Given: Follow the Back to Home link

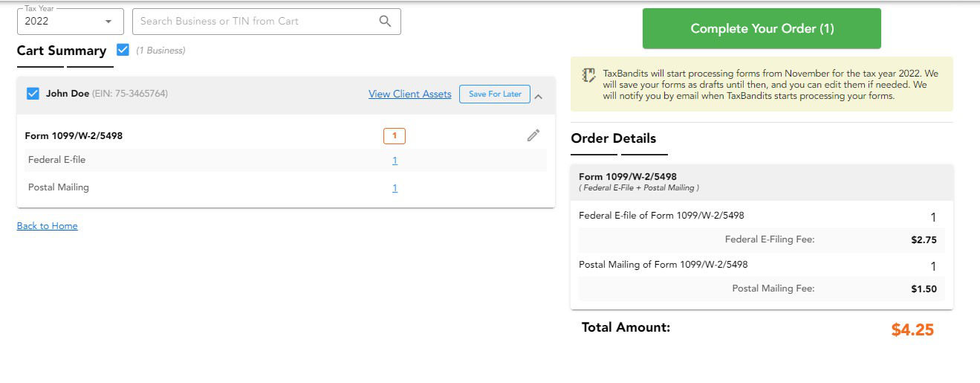Looking at the screenshot, I should tap(48, 226).
